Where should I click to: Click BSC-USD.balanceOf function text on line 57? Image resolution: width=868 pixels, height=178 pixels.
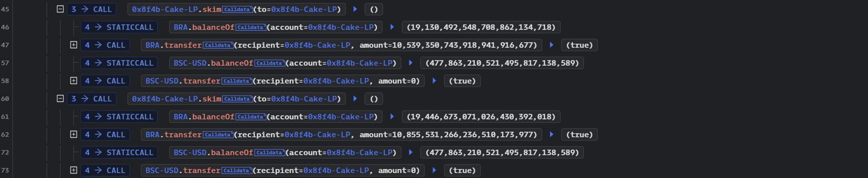coord(213,63)
